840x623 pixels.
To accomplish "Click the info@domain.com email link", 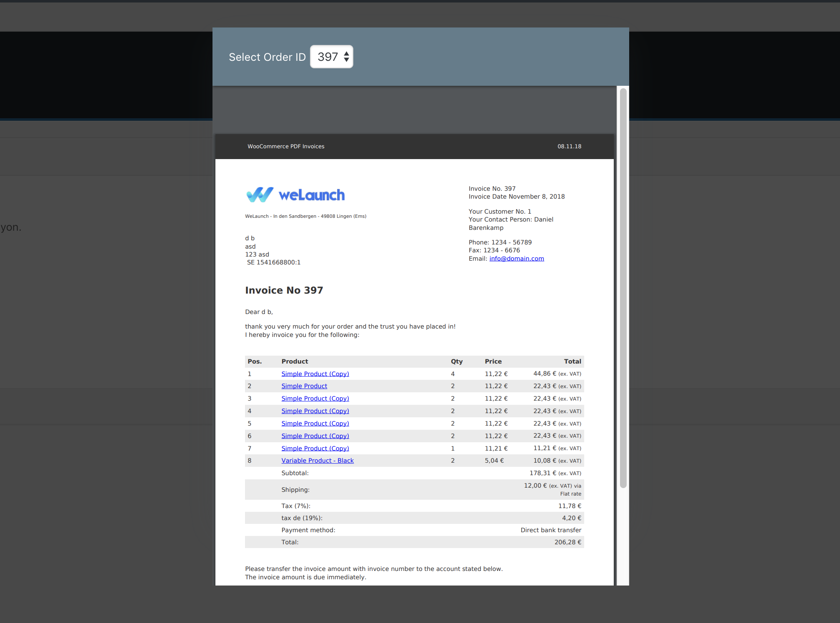I will click(516, 259).
